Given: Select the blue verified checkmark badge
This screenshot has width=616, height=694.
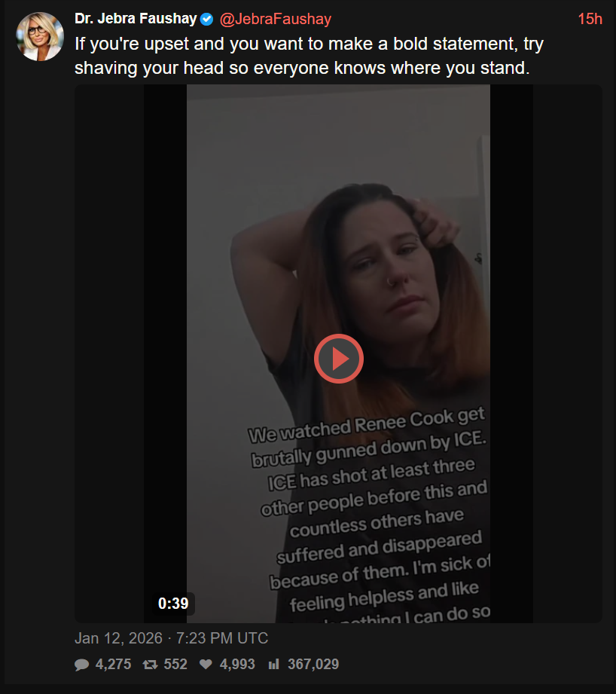Looking at the screenshot, I should coord(206,20).
